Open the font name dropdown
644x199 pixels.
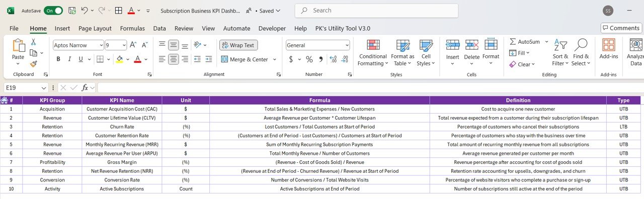point(101,45)
